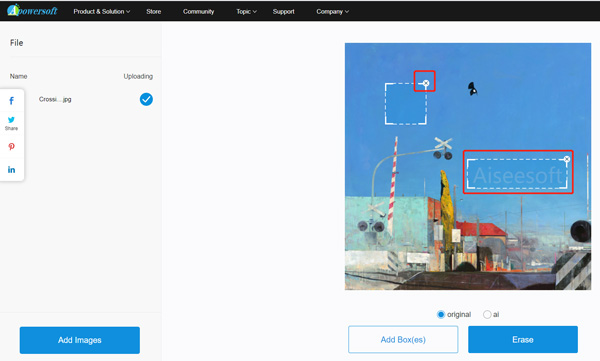The image size is (600, 361).
Task: Expand the Company dropdown
Action: tap(333, 11)
